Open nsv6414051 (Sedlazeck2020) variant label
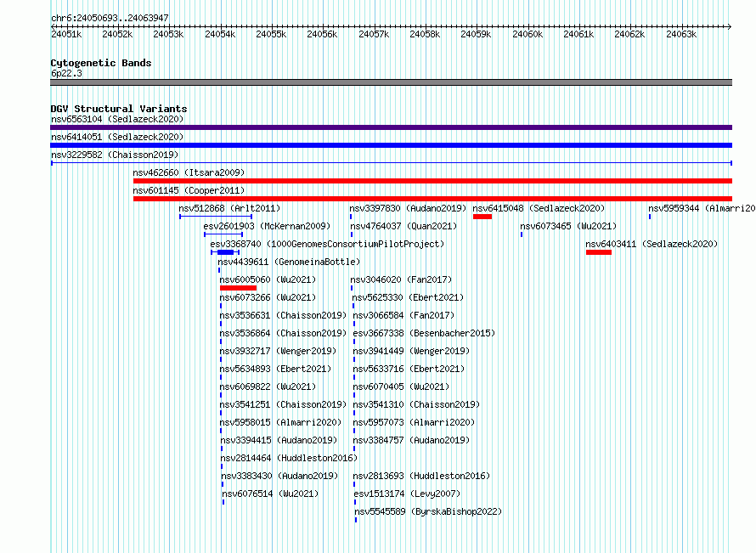756x553 pixels. [x=117, y=137]
